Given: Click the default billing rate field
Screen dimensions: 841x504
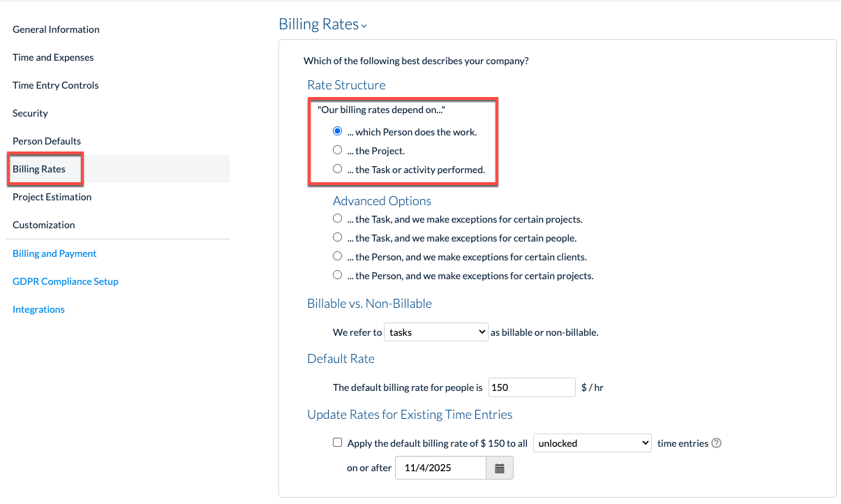Looking at the screenshot, I should coord(532,387).
